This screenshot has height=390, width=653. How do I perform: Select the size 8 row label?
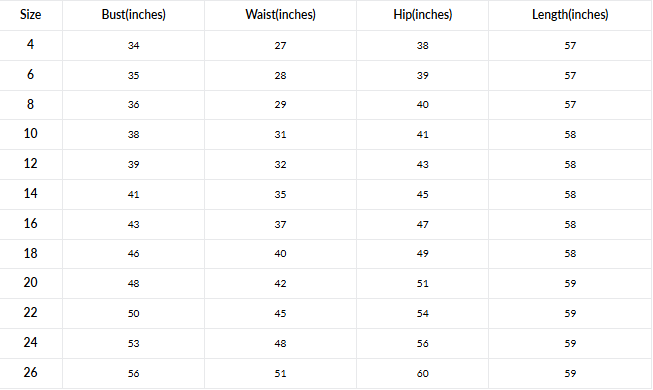point(30,104)
